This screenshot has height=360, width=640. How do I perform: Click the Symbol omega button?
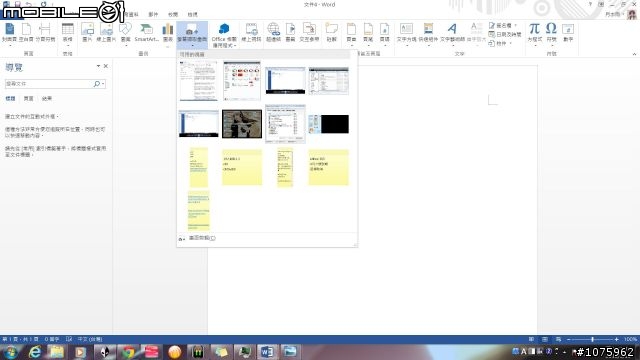551,33
